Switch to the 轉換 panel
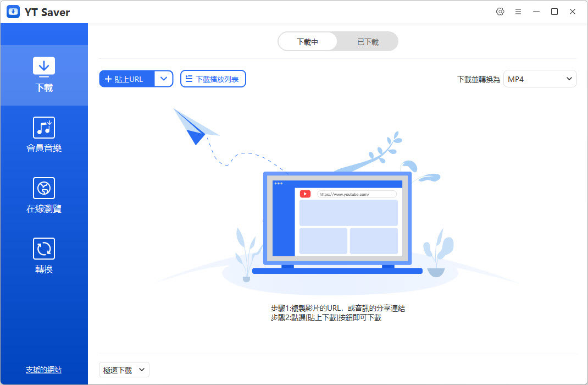The height and width of the screenshot is (385, 588). pyautogui.click(x=43, y=254)
